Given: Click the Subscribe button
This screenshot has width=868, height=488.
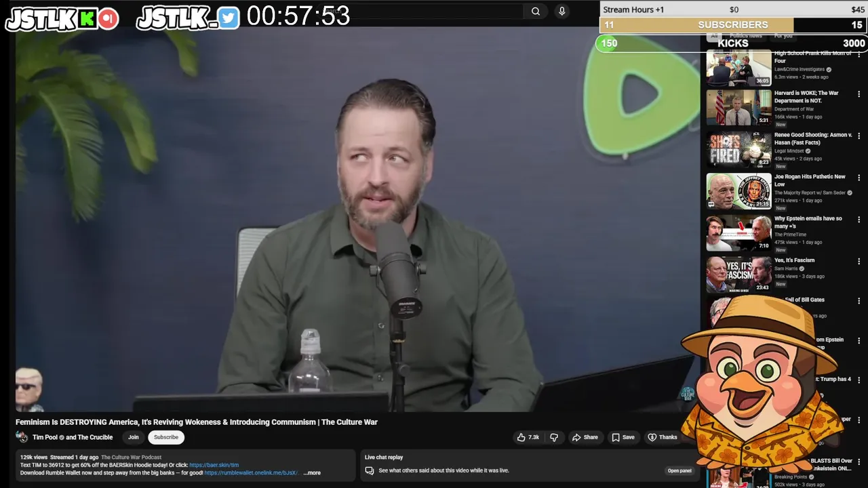Looking at the screenshot, I should (x=166, y=437).
